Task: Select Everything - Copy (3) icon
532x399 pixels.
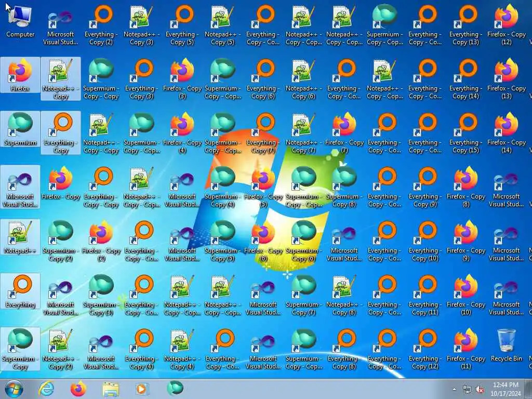Action: [x=141, y=79]
